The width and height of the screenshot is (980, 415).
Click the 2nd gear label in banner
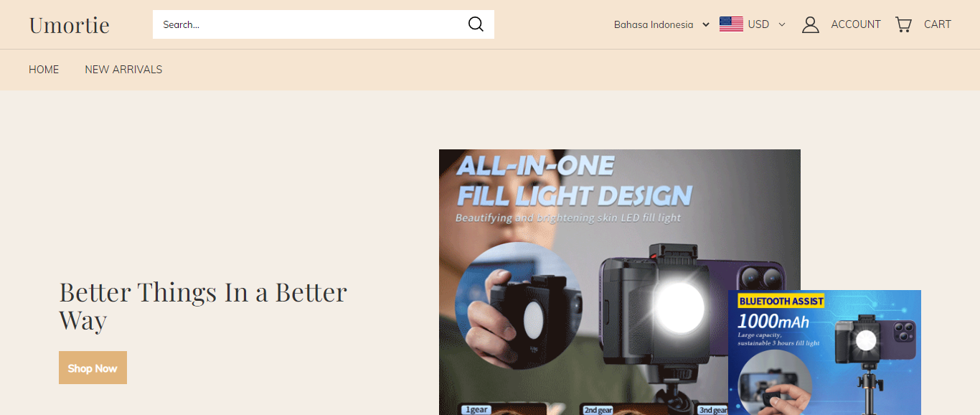[598, 410]
